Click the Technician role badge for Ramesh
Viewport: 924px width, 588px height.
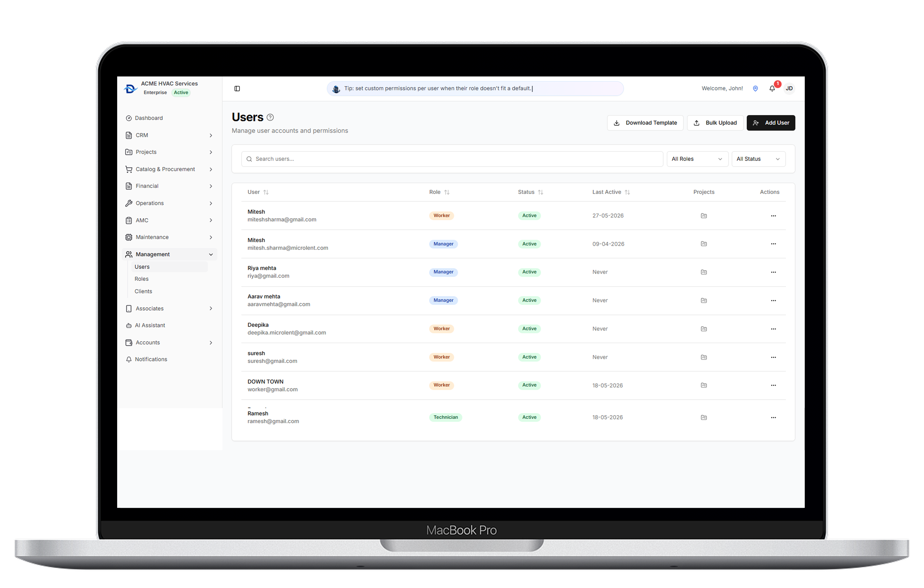(x=445, y=417)
